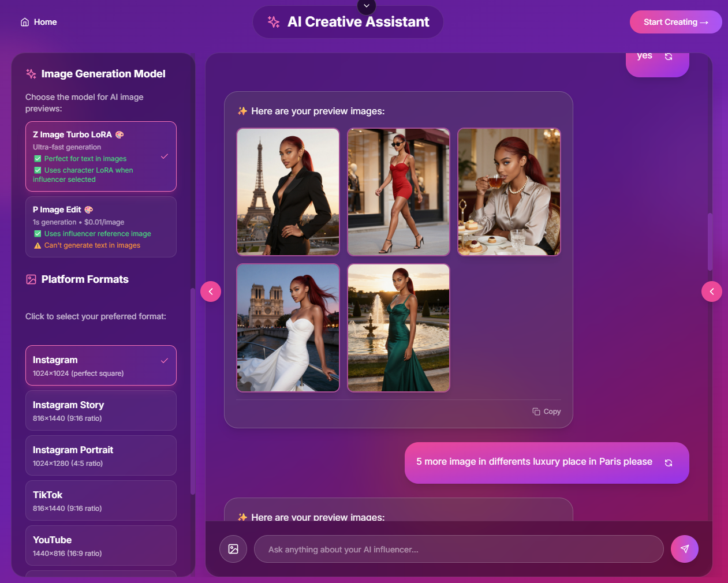Select the YouTube format entry

(x=100, y=545)
